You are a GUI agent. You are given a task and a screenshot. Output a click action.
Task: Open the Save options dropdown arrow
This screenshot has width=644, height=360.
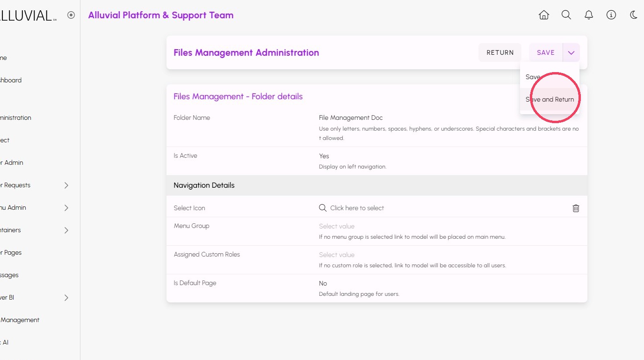pos(572,53)
